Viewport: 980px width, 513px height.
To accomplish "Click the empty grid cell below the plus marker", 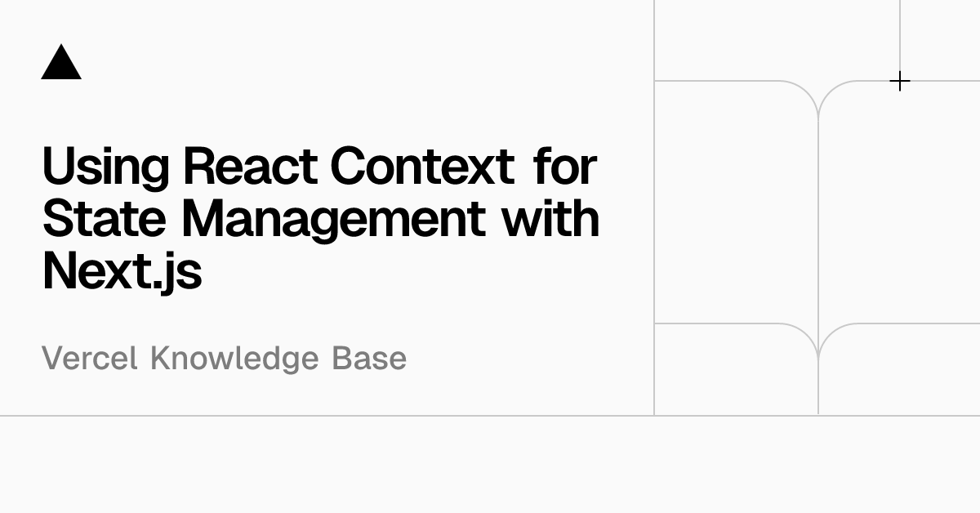I will click(x=899, y=204).
